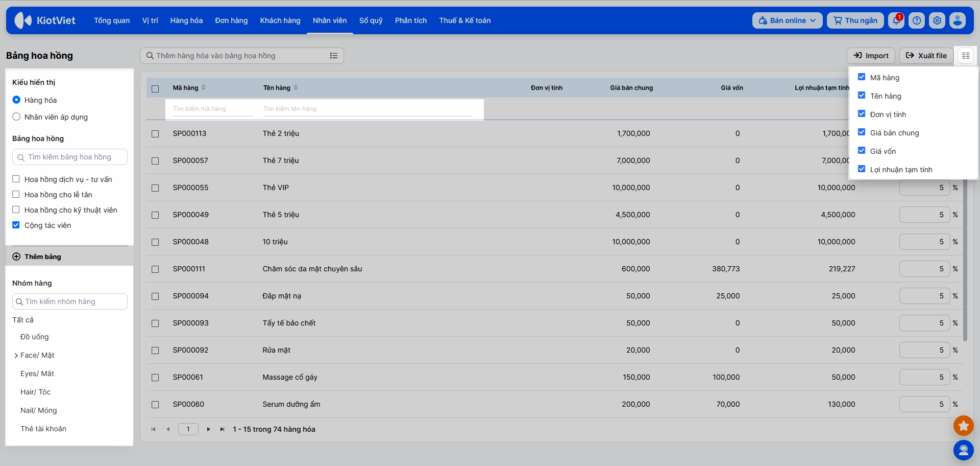Viewport: 980px width, 466px height.
Task: Open the help question mark icon
Action: 917,20
